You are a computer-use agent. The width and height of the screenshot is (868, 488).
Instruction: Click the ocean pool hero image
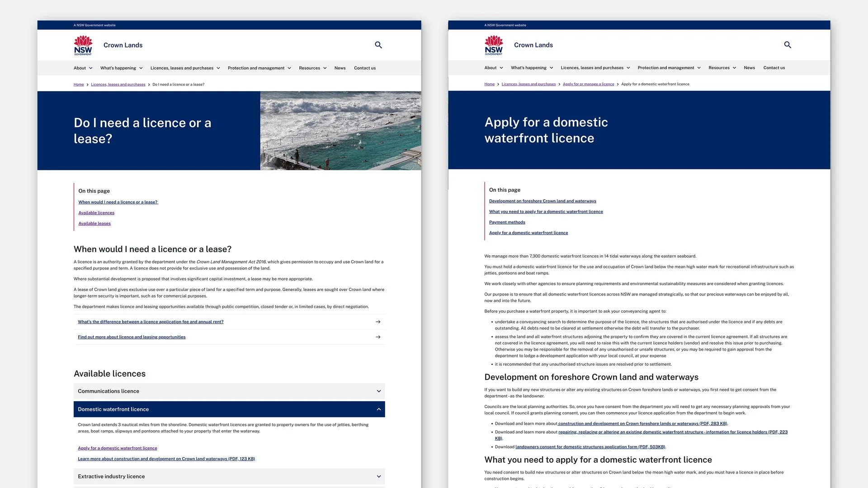[x=340, y=131]
